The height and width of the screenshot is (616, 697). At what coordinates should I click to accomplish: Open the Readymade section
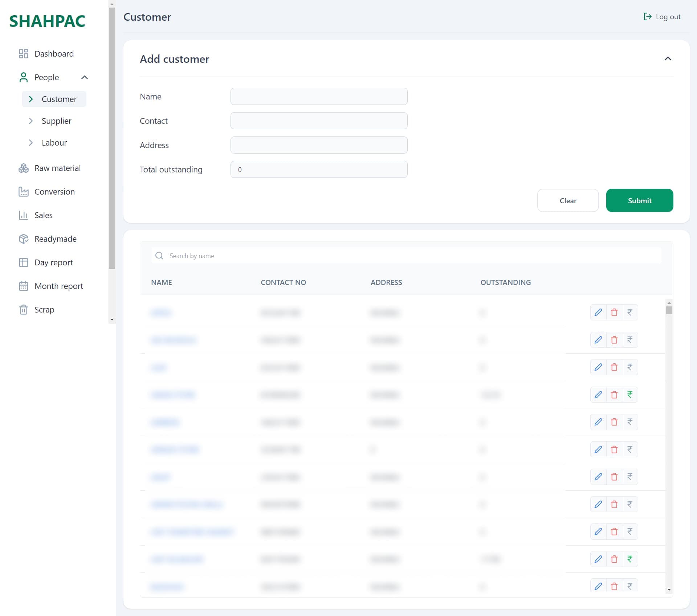coord(55,239)
